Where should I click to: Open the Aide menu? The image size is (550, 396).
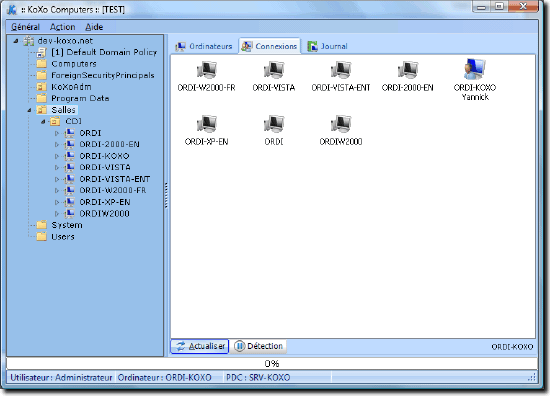click(x=94, y=27)
